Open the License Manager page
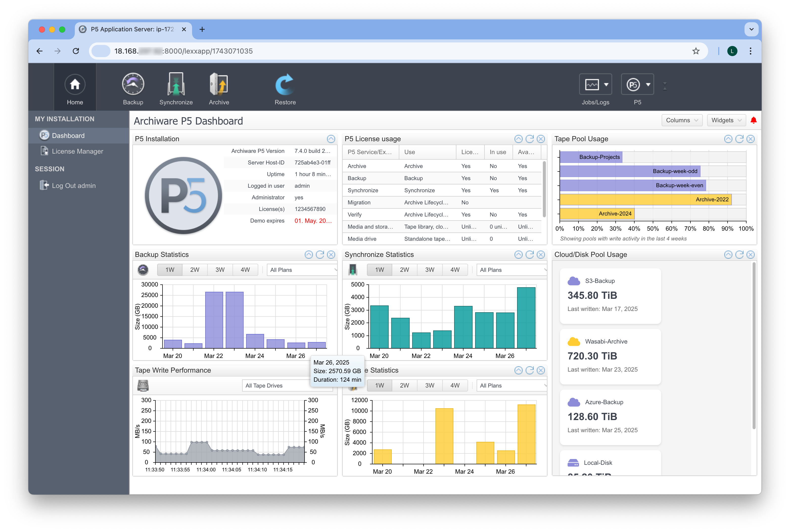This screenshot has height=532, width=790. point(77,151)
